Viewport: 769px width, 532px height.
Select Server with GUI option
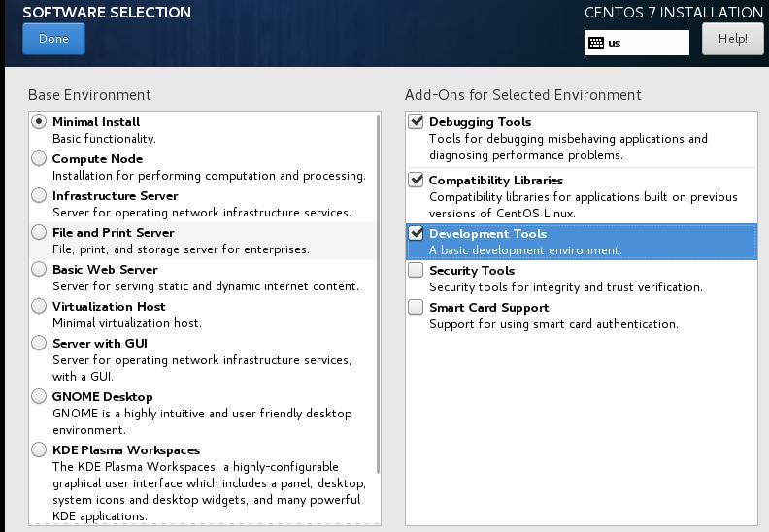[39, 344]
